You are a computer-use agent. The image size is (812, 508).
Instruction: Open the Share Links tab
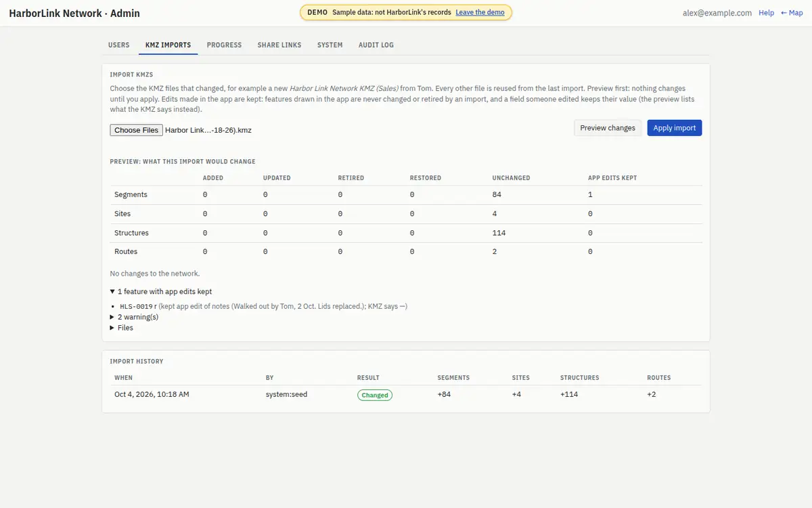pyautogui.click(x=279, y=45)
